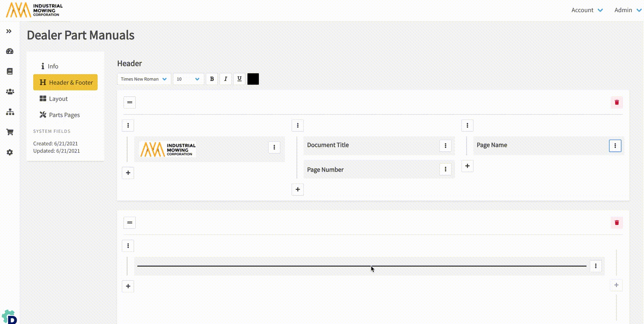This screenshot has width=644, height=324.
Task: Toggle underline text formatting
Action: pyautogui.click(x=239, y=79)
